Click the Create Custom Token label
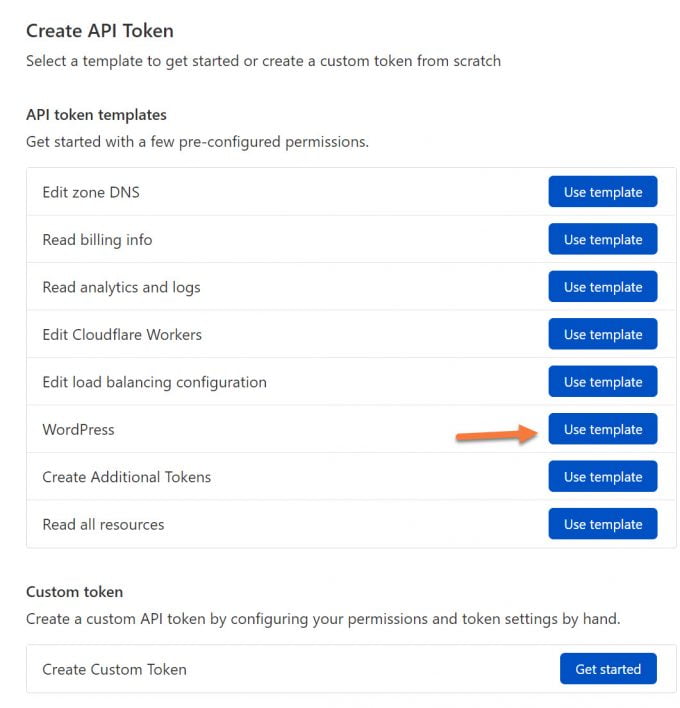 coord(114,669)
